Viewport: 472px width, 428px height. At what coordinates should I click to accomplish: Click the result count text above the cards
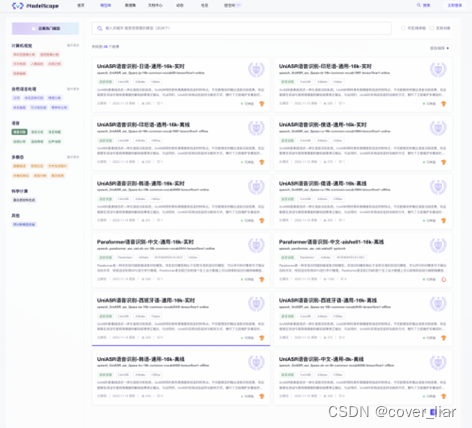pyautogui.click(x=105, y=47)
